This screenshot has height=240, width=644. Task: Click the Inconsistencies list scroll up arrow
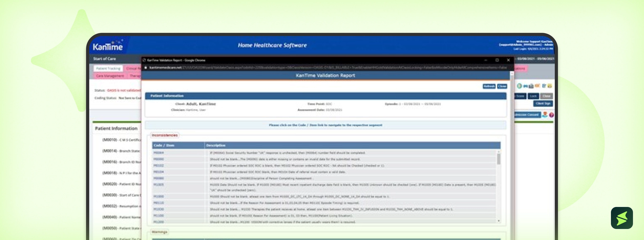tap(499, 152)
